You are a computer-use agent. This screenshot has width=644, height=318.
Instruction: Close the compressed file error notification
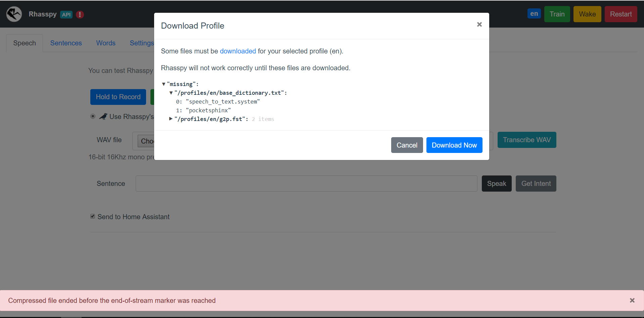click(x=632, y=300)
